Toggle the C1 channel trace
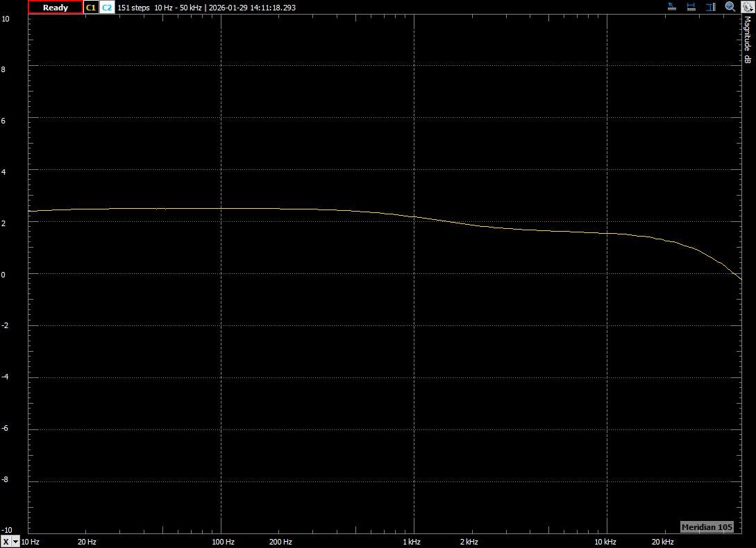Screen dimensions: 756x548 (91, 8)
